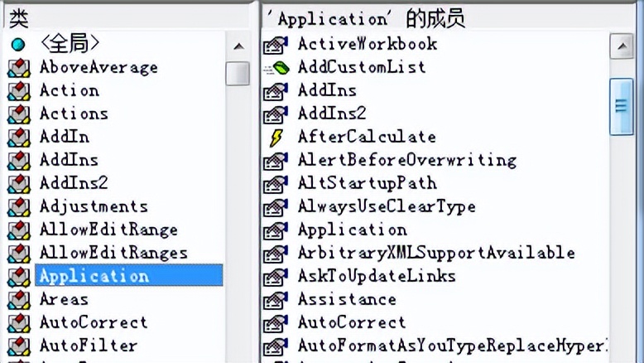Select the ActiveWorkbook member

tap(368, 44)
